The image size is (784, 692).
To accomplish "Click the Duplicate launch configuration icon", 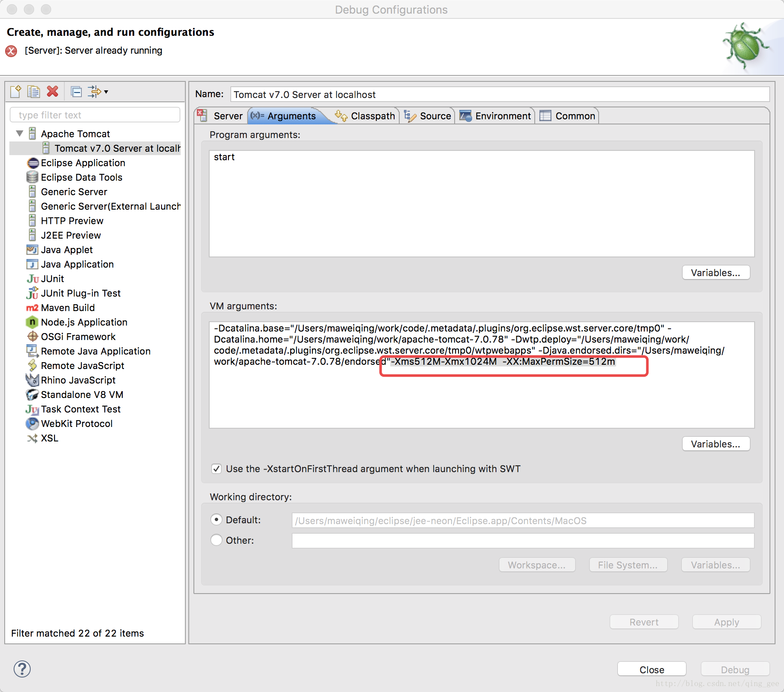I will point(34,92).
